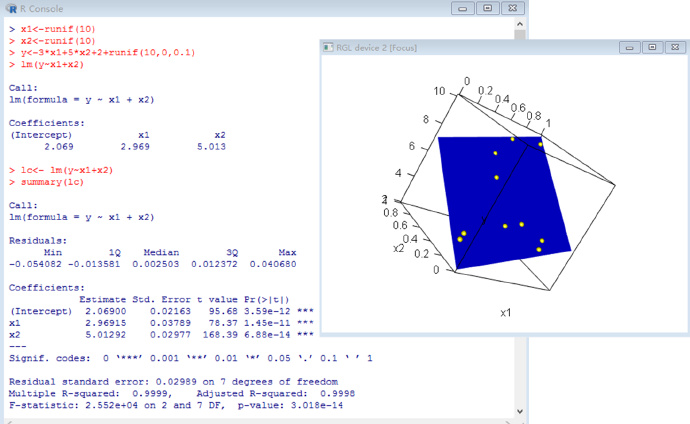Click the intercept value 2.069
The width and height of the screenshot is (690, 424).
pos(59,146)
